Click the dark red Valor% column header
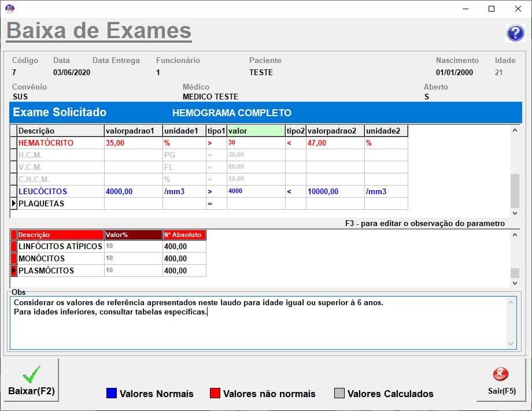Viewport: 532px width, 411px height. coord(134,235)
